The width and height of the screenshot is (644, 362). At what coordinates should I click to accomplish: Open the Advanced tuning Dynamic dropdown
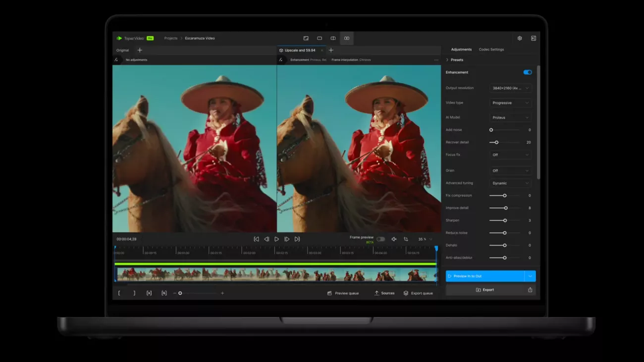(x=510, y=183)
